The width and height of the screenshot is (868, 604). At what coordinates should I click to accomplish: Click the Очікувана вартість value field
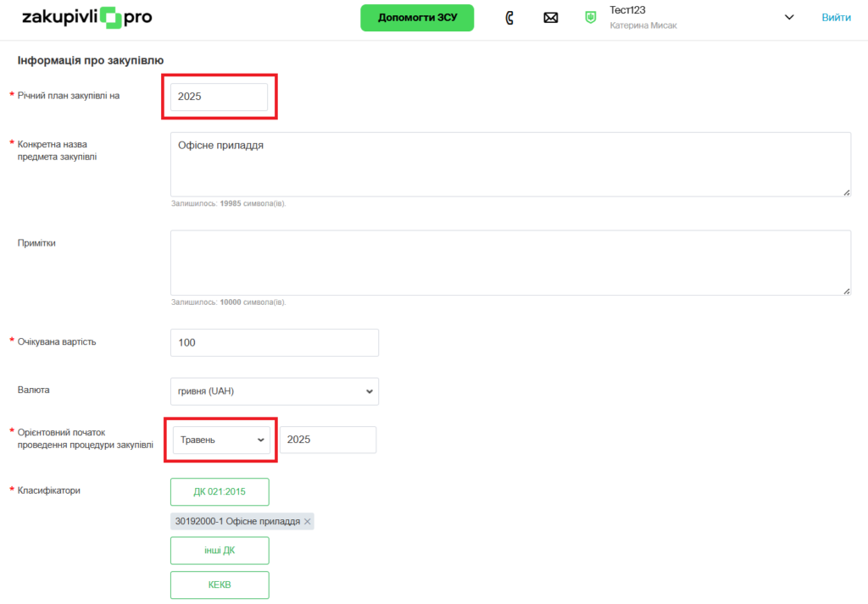tap(275, 343)
